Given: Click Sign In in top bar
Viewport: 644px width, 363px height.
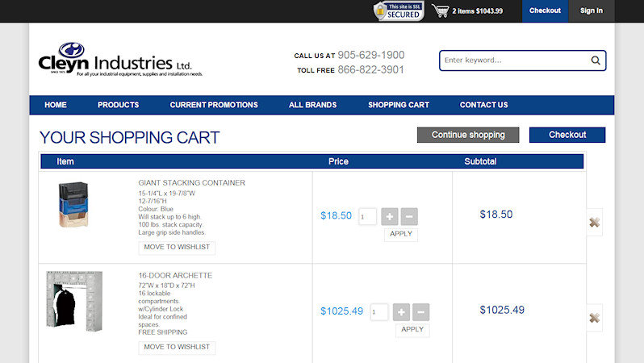Looking at the screenshot, I should coord(592,10).
